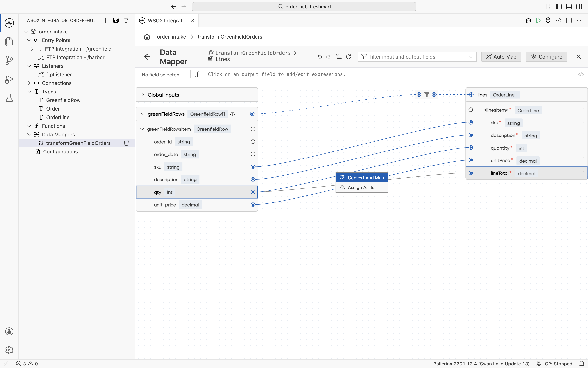Refresh the WSO2 Integrator project tree
Image resolution: width=588 pixels, height=368 pixels.
tap(126, 20)
